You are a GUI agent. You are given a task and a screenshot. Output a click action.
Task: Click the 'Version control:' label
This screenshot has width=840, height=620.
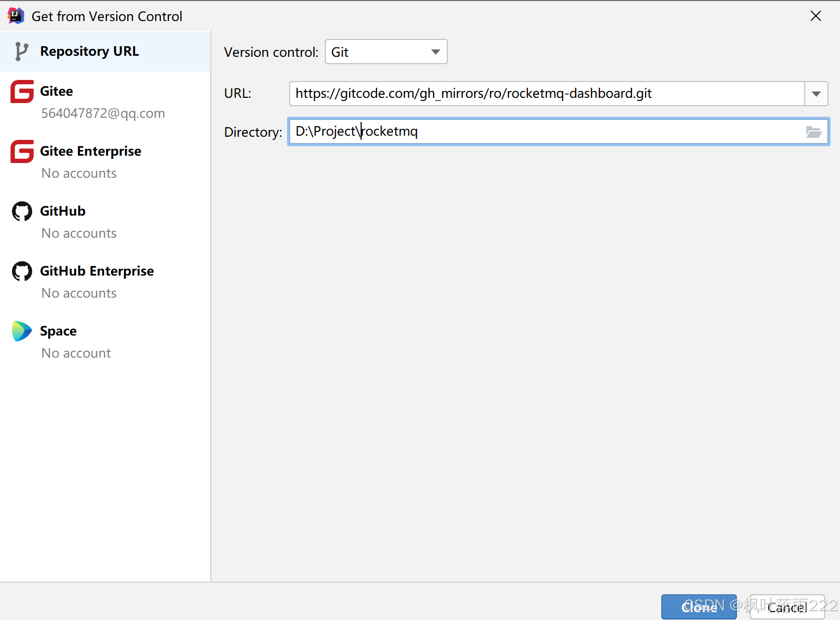point(271,52)
